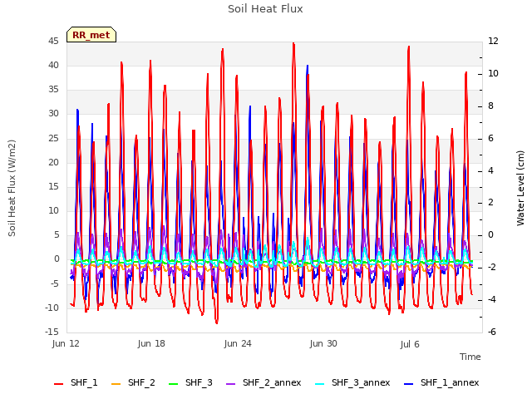532x399 pixels.
Task: Click the 15 tick on left axis
Action: point(53,186)
